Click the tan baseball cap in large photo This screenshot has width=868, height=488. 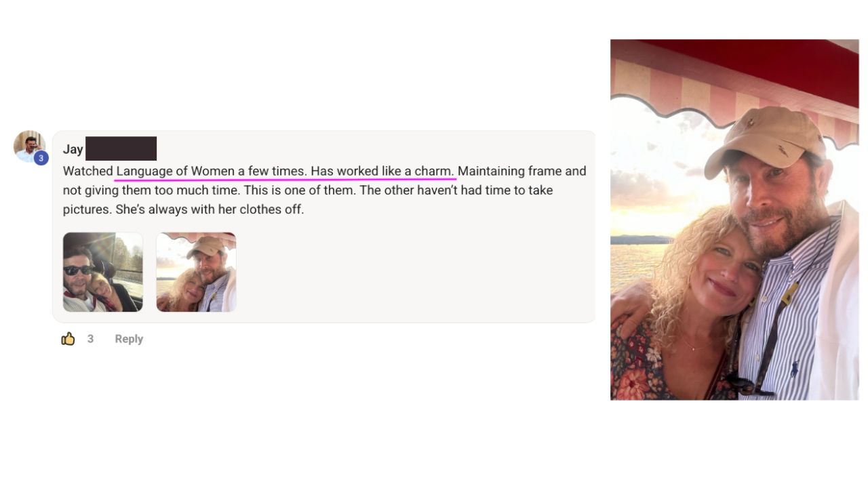click(x=766, y=140)
